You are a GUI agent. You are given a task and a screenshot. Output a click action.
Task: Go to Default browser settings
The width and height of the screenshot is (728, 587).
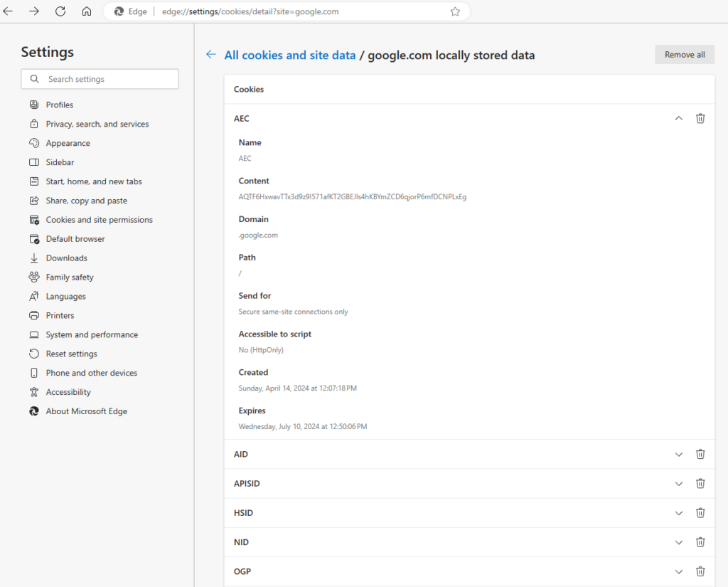point(75,239)
